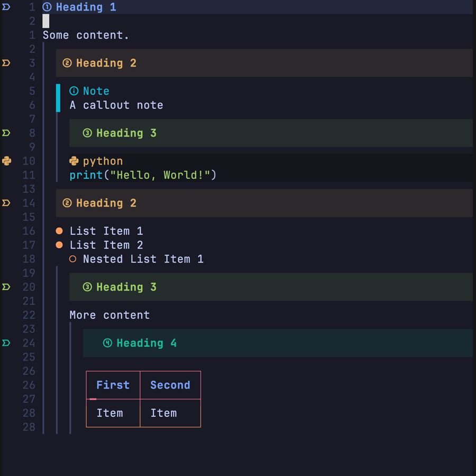Select the Heading 3 title on line 20
The width and height of the screenshot is (476, 476).
(x=126, y=287)
